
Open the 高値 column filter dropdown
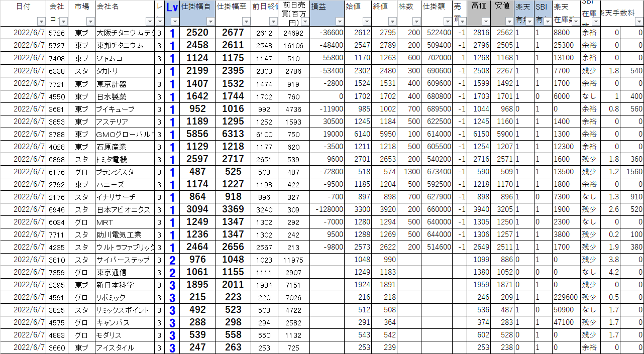click(485, 22)
